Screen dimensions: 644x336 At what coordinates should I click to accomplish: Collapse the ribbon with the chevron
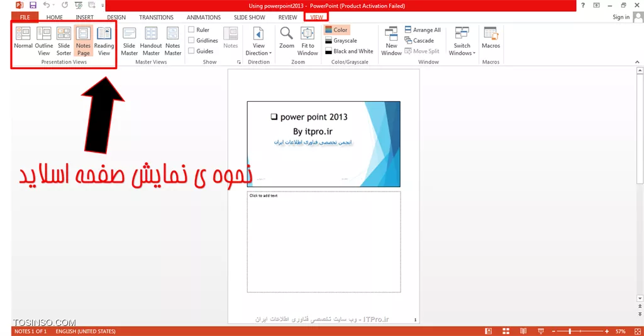click(x=637, y=62)
